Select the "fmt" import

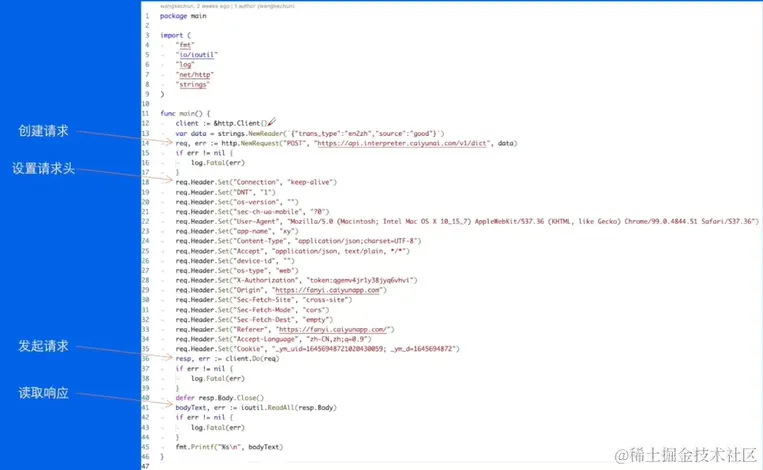coord(185,45)
